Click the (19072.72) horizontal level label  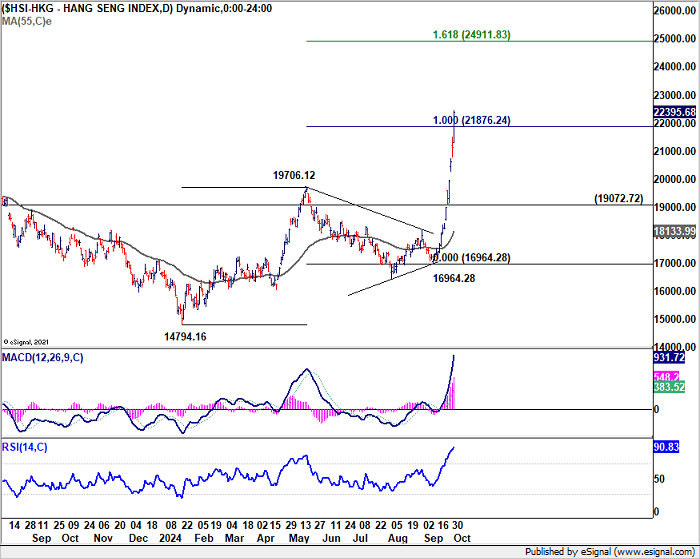click(619, 198)
